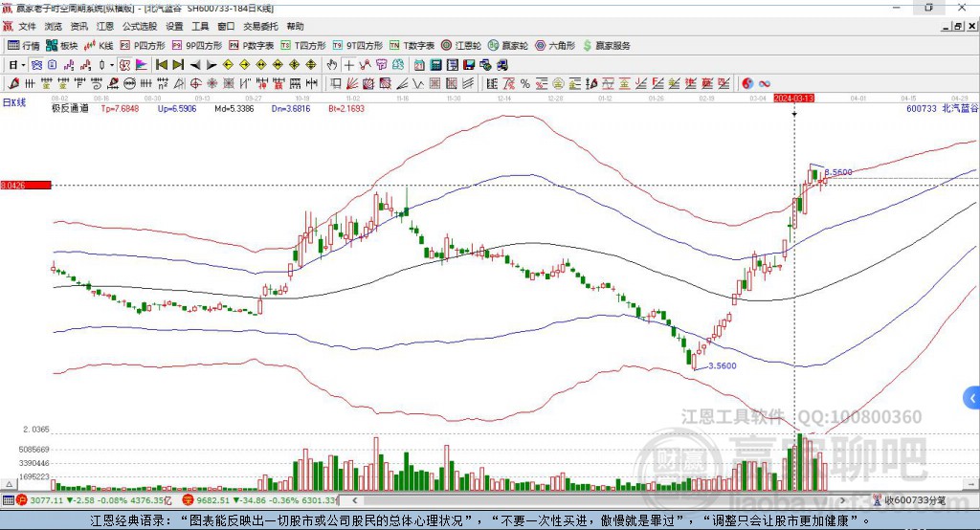Select the Gann fan lines tool
The image size is (980, 530).
(x=352, y=83)
